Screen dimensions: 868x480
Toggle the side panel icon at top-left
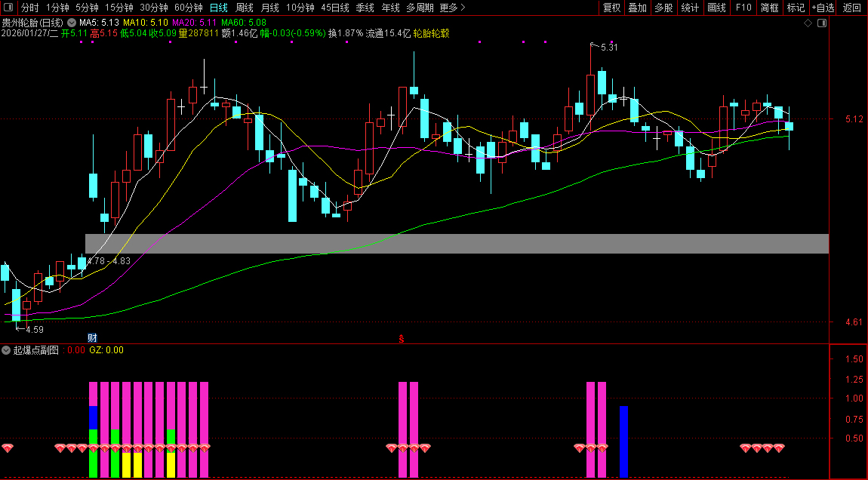coord(8,8)
